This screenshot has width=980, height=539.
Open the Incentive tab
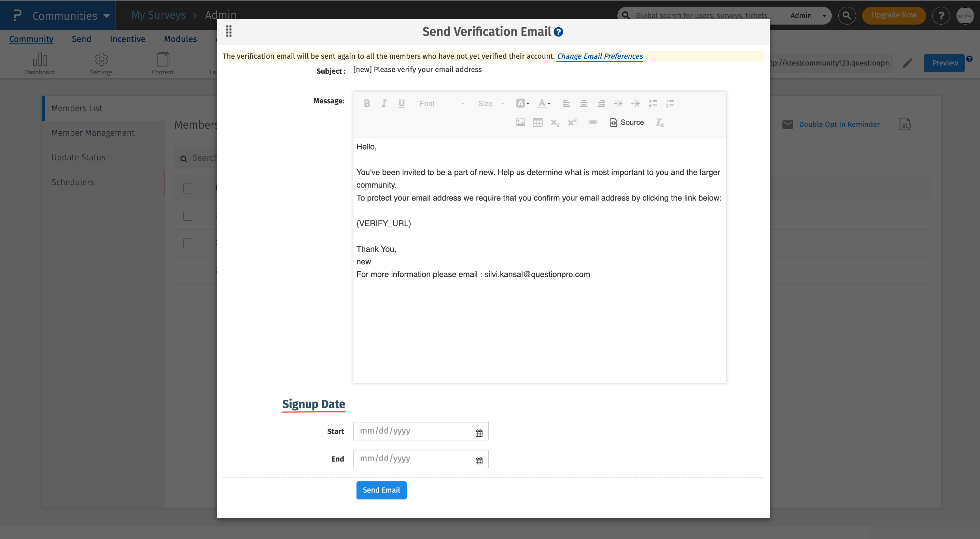point(127,39)
